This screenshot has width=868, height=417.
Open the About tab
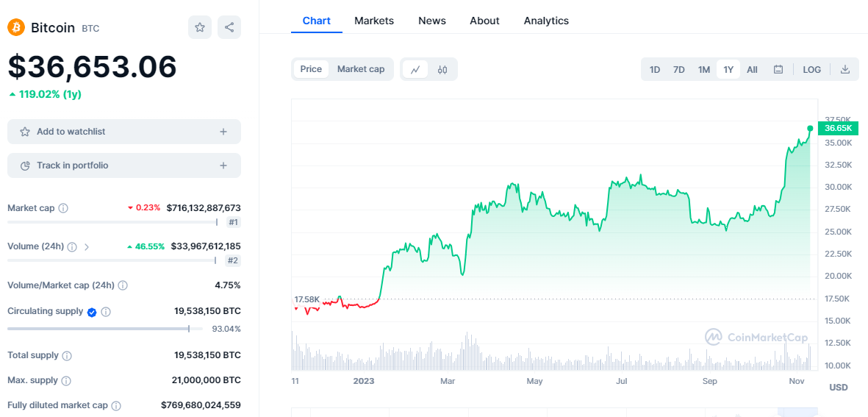click(x=484, y=21)
